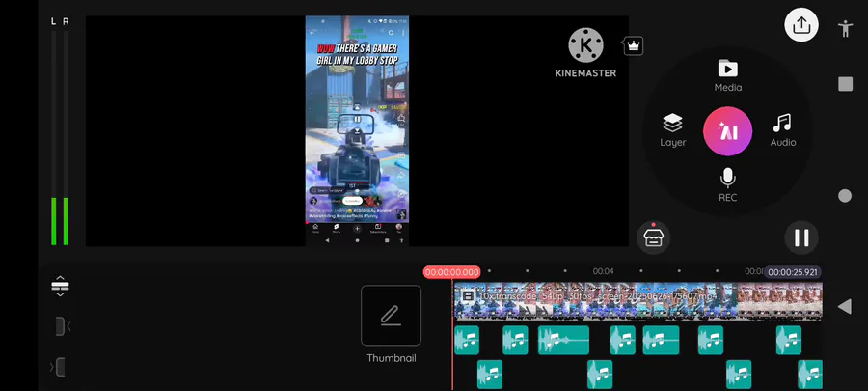This screenshot has width=868, height=391.
Task: Click the 00:04 mark on the timeline ruler
Action: click(603, 271)
